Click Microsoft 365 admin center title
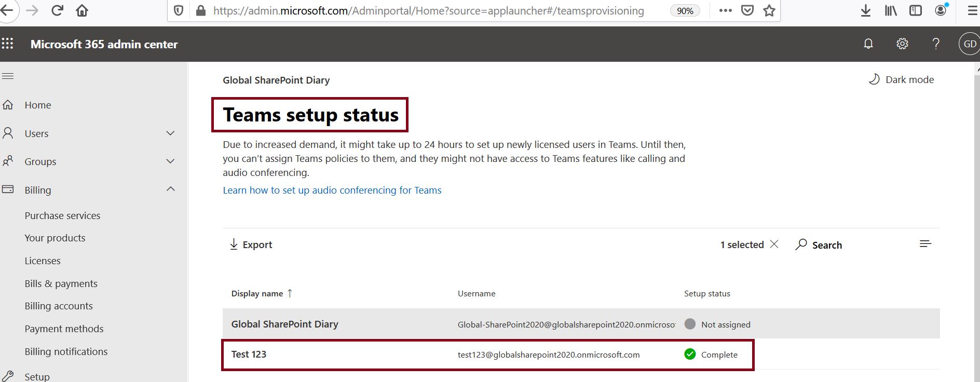This screenshot has width=980, height=382. 104,44
